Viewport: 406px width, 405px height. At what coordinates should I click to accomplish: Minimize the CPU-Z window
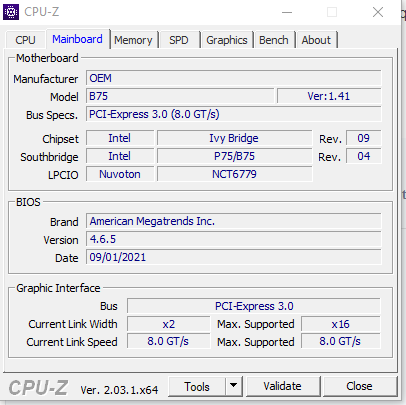(287, 12)
